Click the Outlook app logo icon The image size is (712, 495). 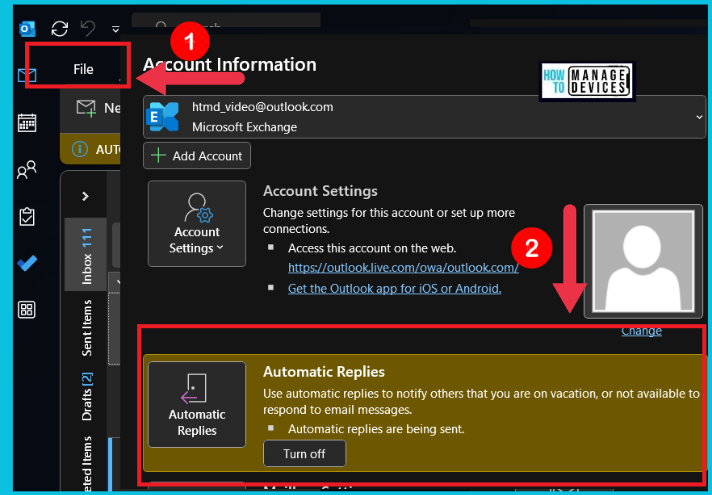[27, 29]
